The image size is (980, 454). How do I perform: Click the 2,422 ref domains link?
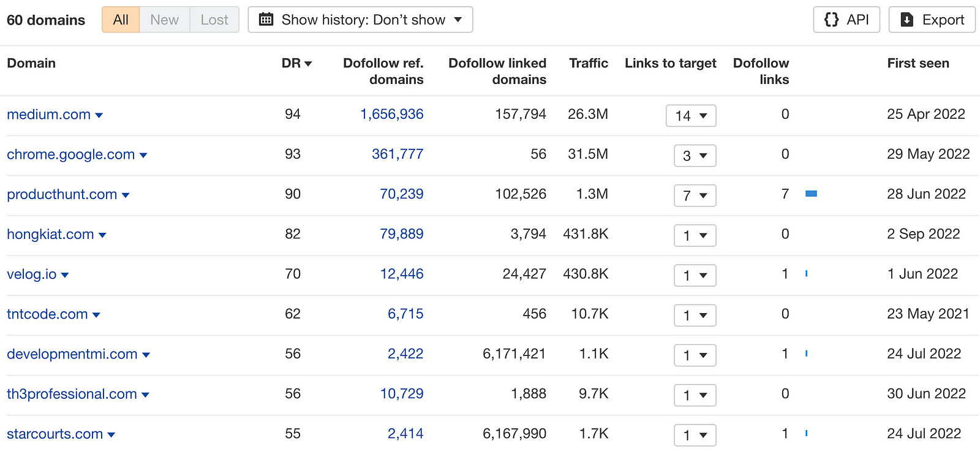[405, 353]
